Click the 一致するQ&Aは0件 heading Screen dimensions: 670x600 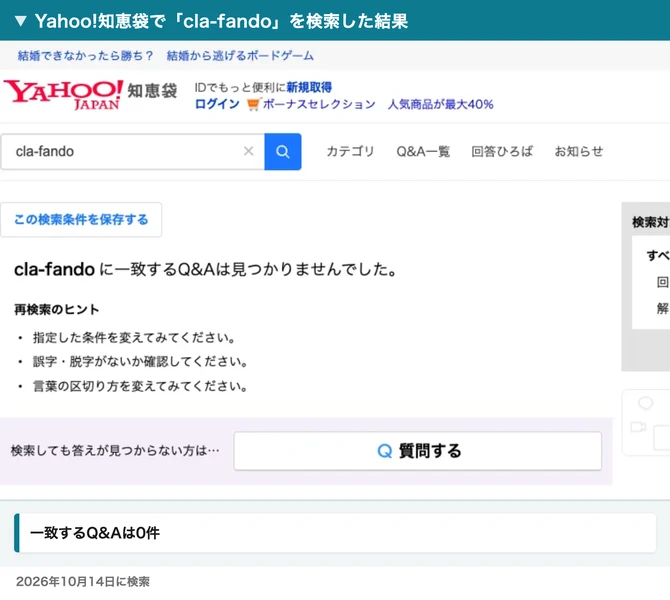95,532
